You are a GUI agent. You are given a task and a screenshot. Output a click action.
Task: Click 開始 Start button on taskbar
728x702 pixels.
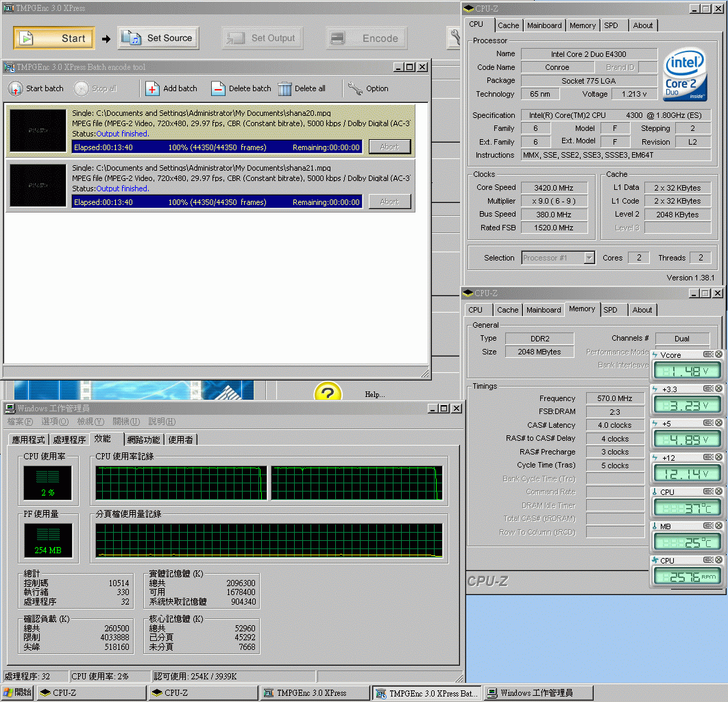coord(18,692)
